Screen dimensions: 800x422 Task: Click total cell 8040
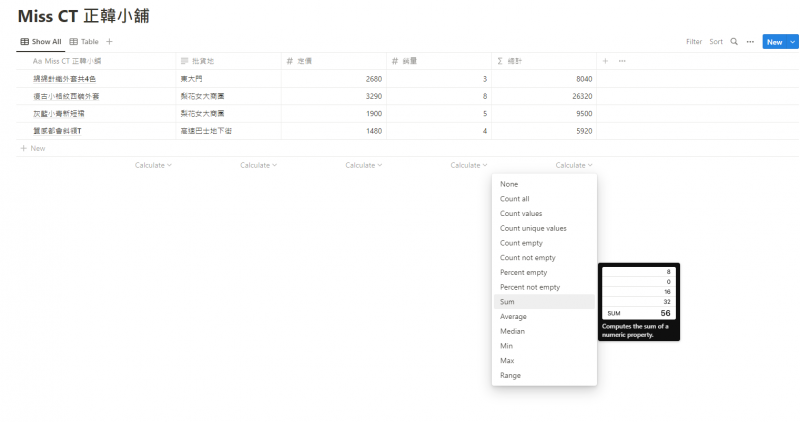coord(544,79)
